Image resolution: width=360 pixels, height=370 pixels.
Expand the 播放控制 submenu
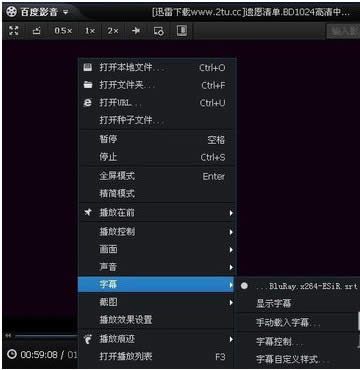(x=157, y=231)
